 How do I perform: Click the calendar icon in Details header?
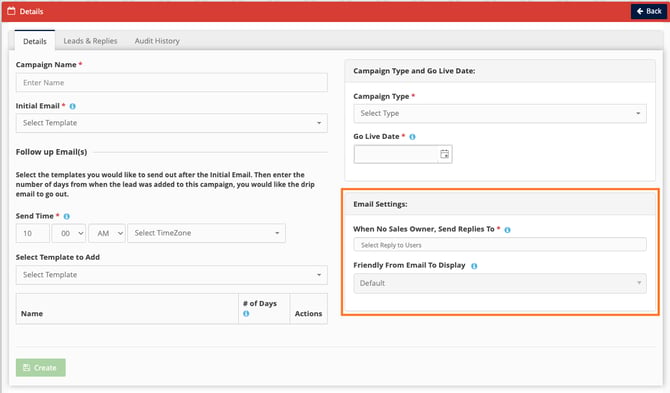pos(11,11)
